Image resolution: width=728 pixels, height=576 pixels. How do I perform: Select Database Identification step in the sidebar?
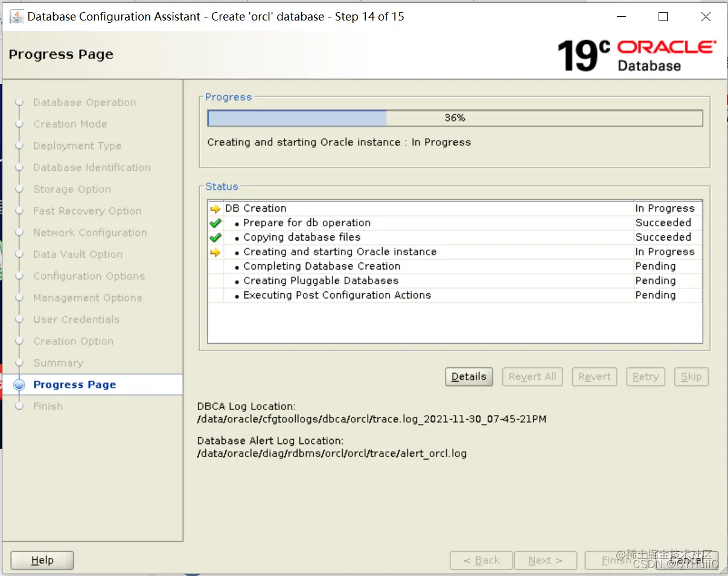[x=92, y=168]
